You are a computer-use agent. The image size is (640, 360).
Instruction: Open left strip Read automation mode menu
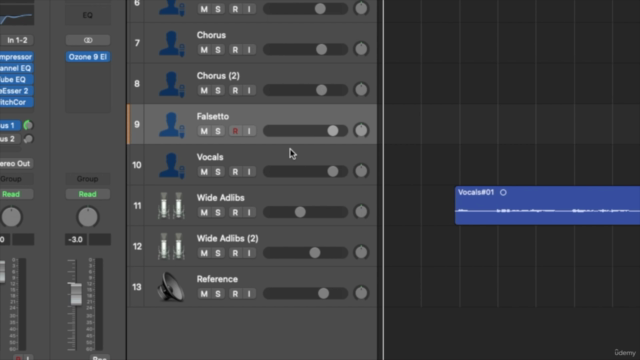pyautogui.click(x=17, y=194)
